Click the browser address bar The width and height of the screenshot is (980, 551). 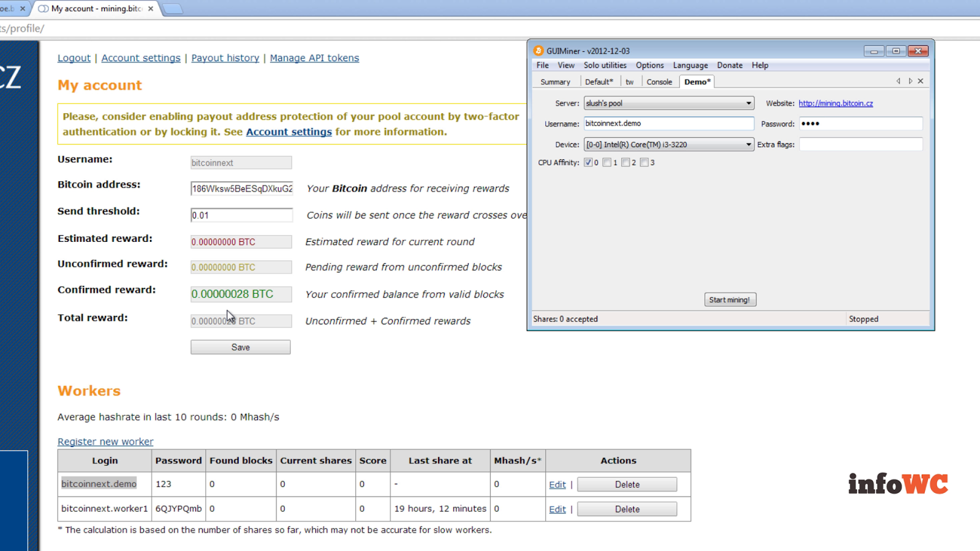click(490, 28)
